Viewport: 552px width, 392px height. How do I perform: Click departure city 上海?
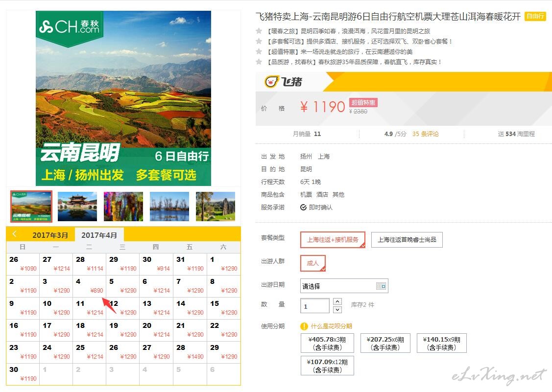click(x=324, y=156)
